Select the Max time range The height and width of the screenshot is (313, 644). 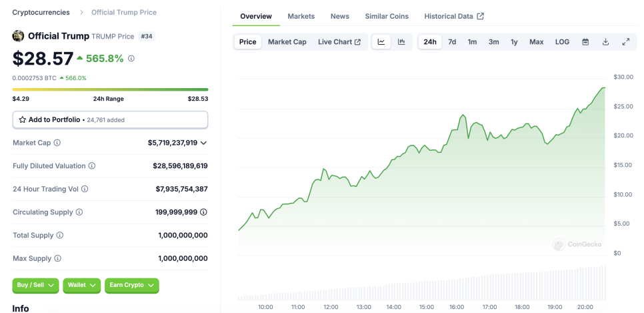(x=537, y=42)
